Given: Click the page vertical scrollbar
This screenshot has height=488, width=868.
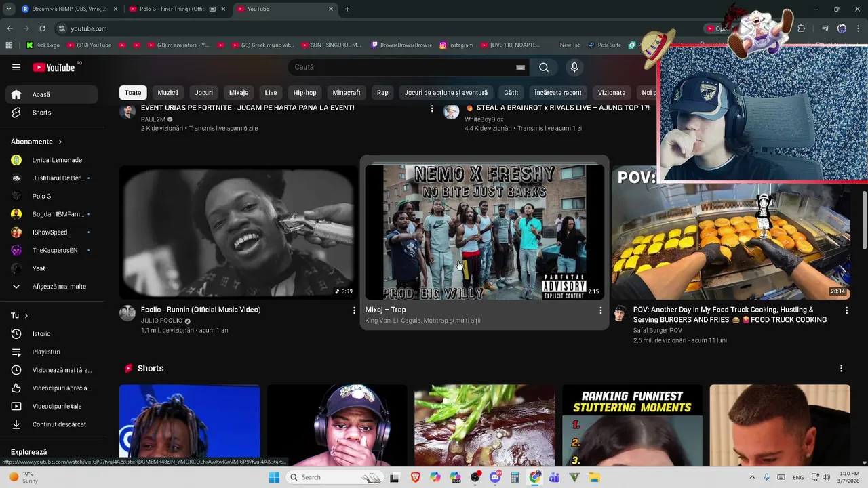Looking at the screenshot, I should [864, 220].
